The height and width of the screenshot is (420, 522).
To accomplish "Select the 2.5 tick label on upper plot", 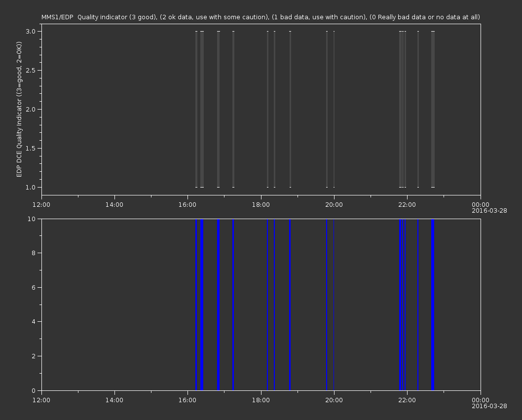I will pos(31,70).
